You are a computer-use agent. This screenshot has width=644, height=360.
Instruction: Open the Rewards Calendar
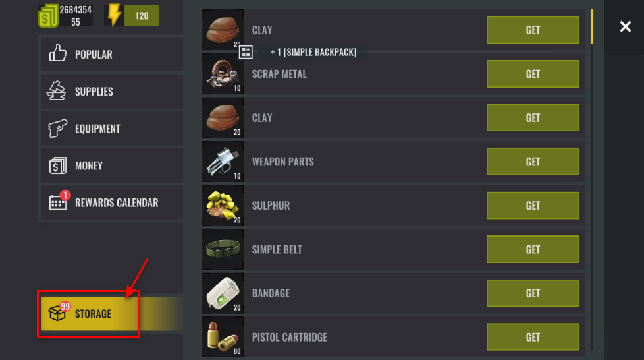tap(112, 202)
